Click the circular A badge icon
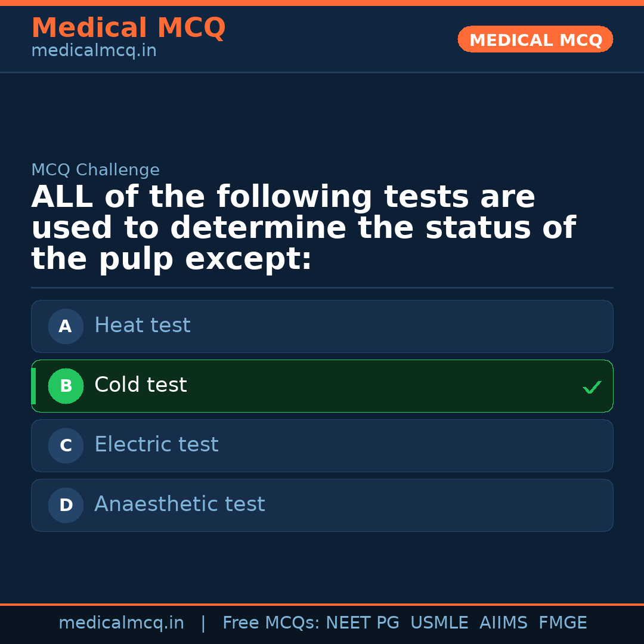644x644 pixels. coord(66,326)
